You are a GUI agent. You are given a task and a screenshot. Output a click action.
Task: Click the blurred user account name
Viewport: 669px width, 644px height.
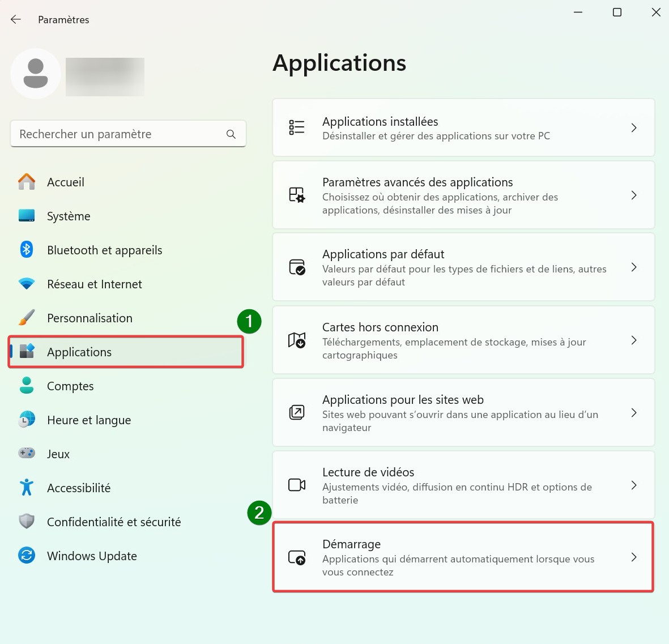105,77
